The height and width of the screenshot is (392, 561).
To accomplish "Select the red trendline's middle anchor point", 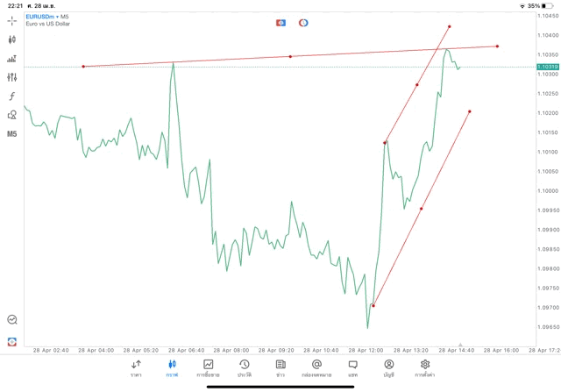I will 290,56.
